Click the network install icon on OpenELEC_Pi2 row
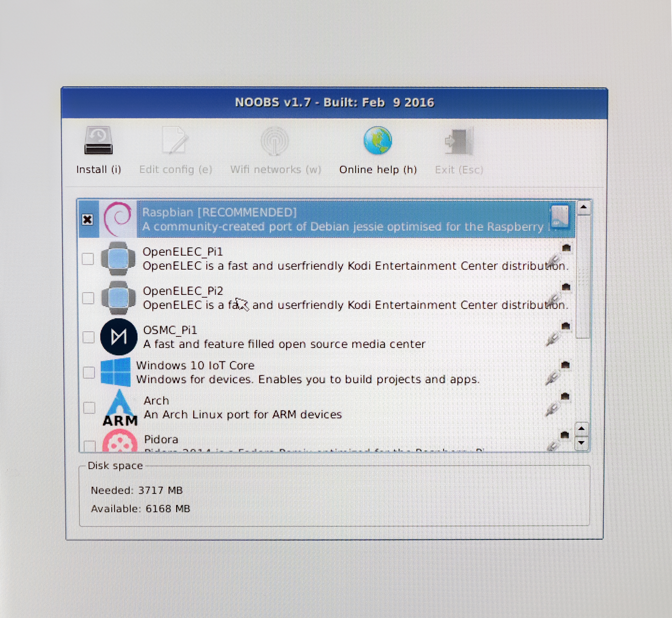 [559, 295]
